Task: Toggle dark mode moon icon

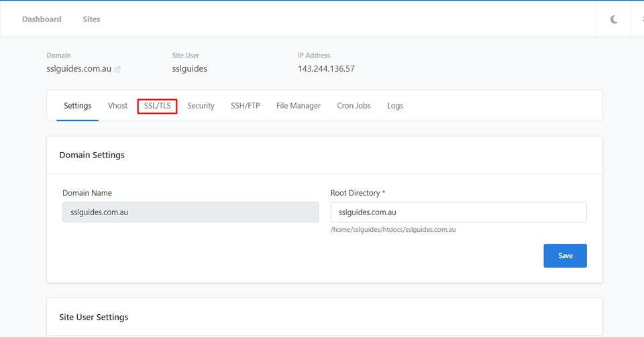Action: (x=614, y=19)
